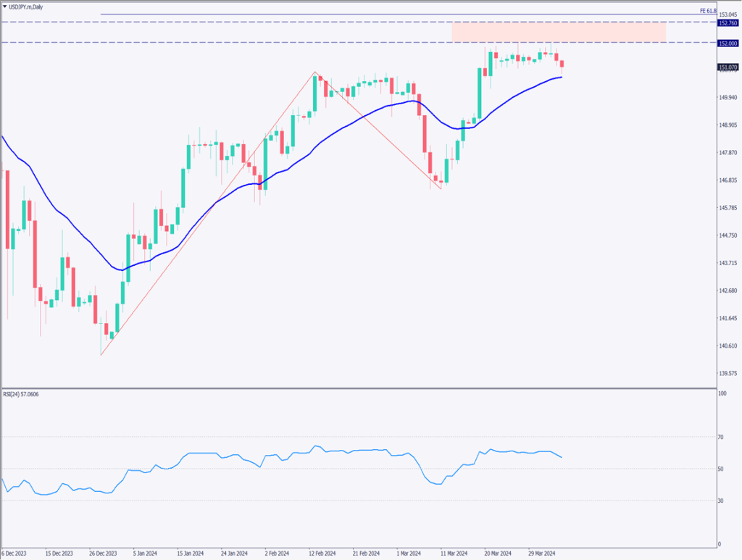This screenshot has height=560, width=742.
Task: Select the pink supply zone rectangle
Action: (558, 32)
